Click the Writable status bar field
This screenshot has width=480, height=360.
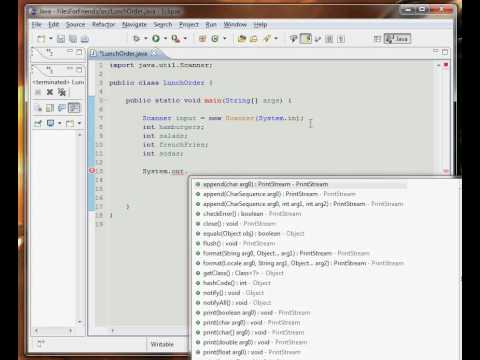point(162,344)
